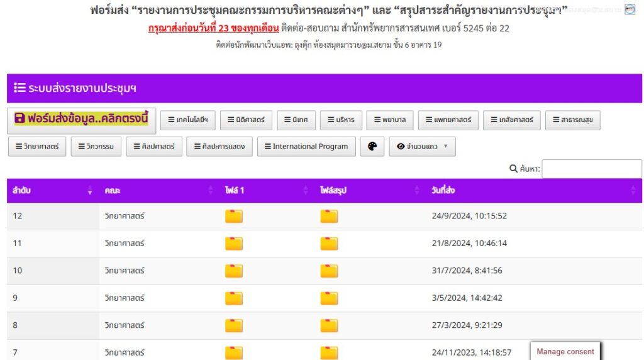Filter by International Program
This screenshot has height=360, width=644.
click(306, 147)
